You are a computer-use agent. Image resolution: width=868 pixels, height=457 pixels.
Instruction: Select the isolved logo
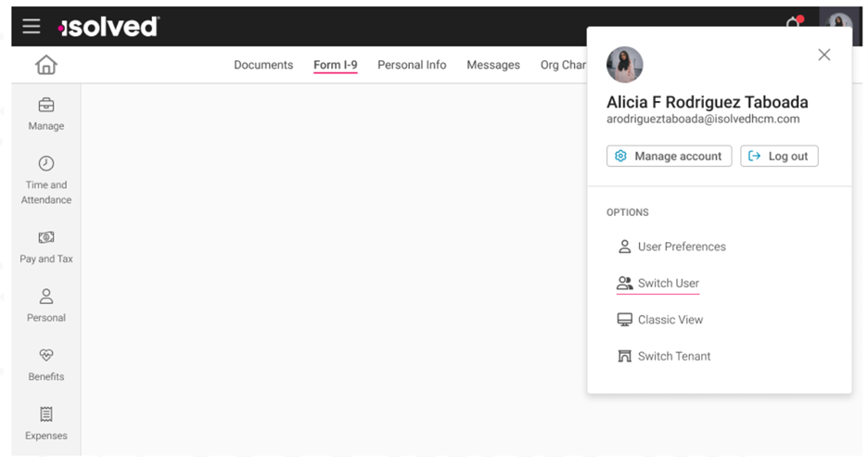[108, 27]
